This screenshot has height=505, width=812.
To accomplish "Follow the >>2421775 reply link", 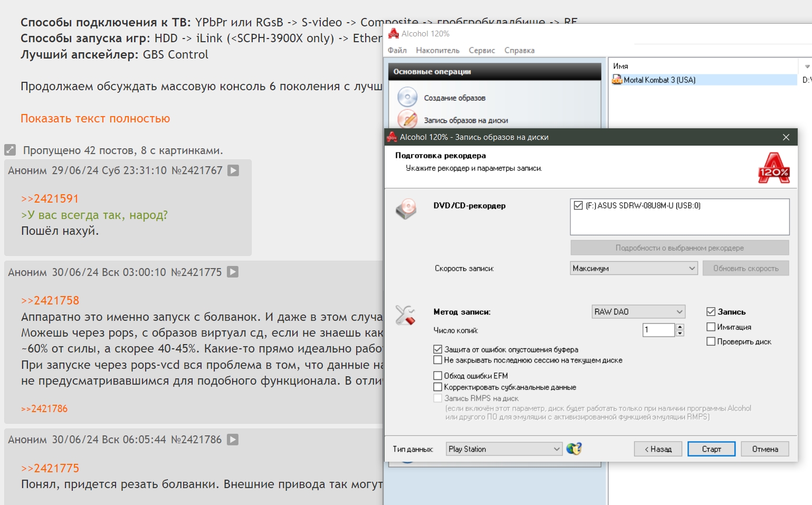I will click(50, 469).
